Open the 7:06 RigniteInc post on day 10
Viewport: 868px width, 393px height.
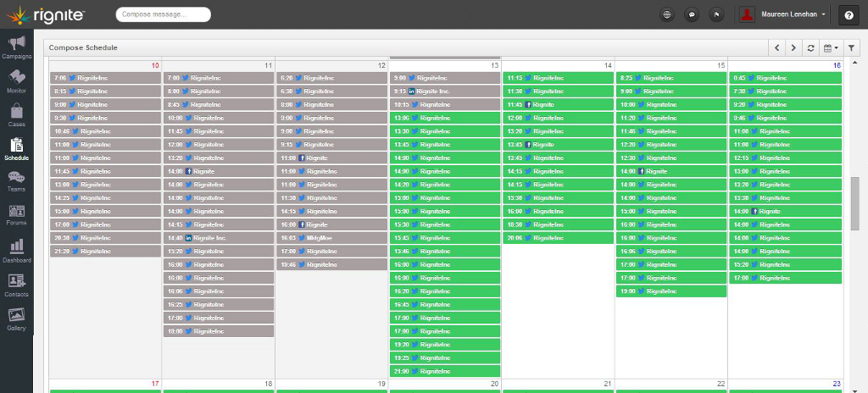tap(105, 78)
